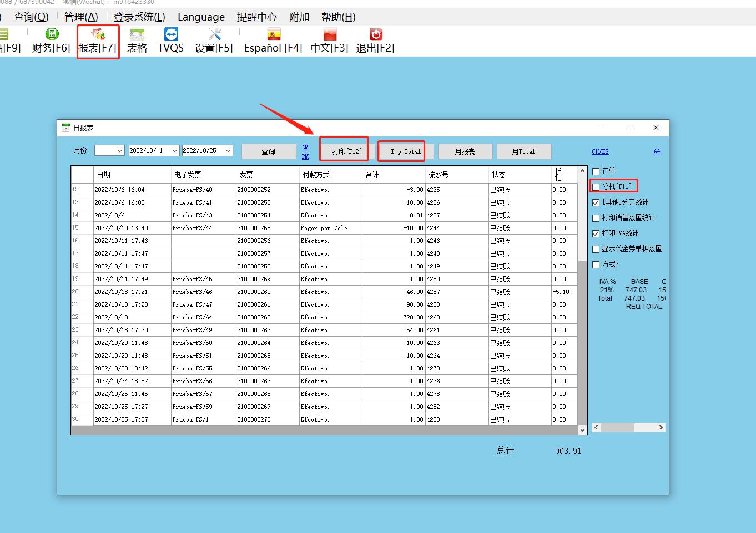The image size is (756, 533).
Task: Select payment cell Pagar por Vale.
Action: tap(331, 228)
